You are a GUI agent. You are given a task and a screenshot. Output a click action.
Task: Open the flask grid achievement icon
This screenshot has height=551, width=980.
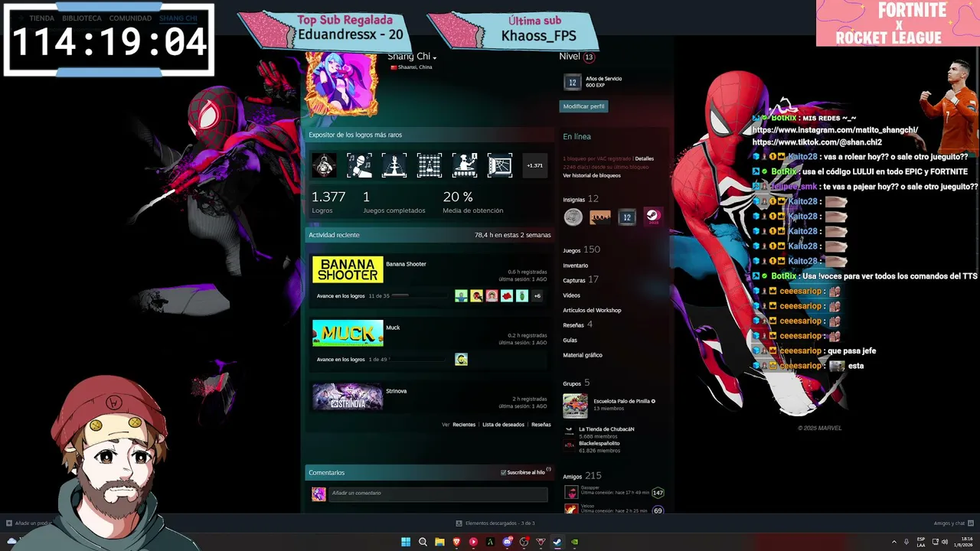430,165
